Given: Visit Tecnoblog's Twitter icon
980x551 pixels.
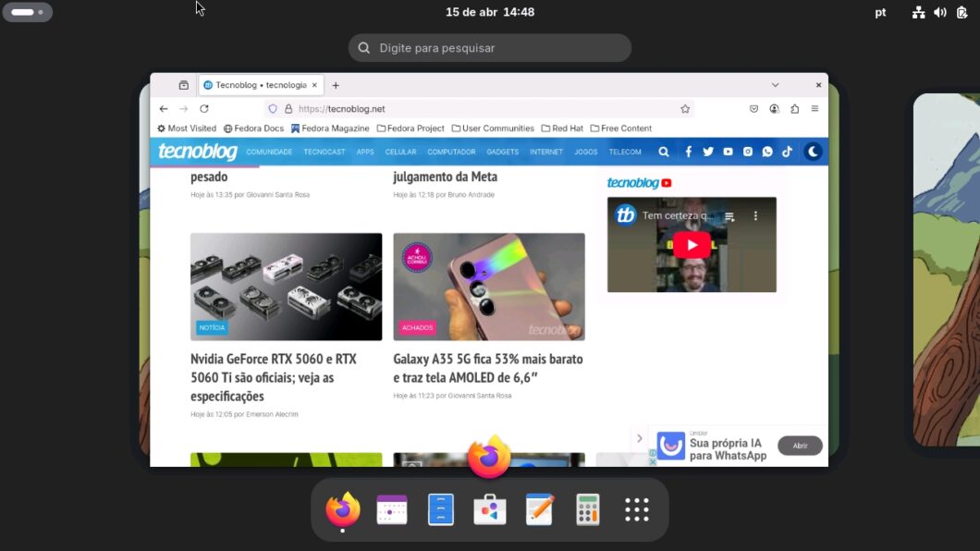Looking at the screenshot, I should [708, 152].
